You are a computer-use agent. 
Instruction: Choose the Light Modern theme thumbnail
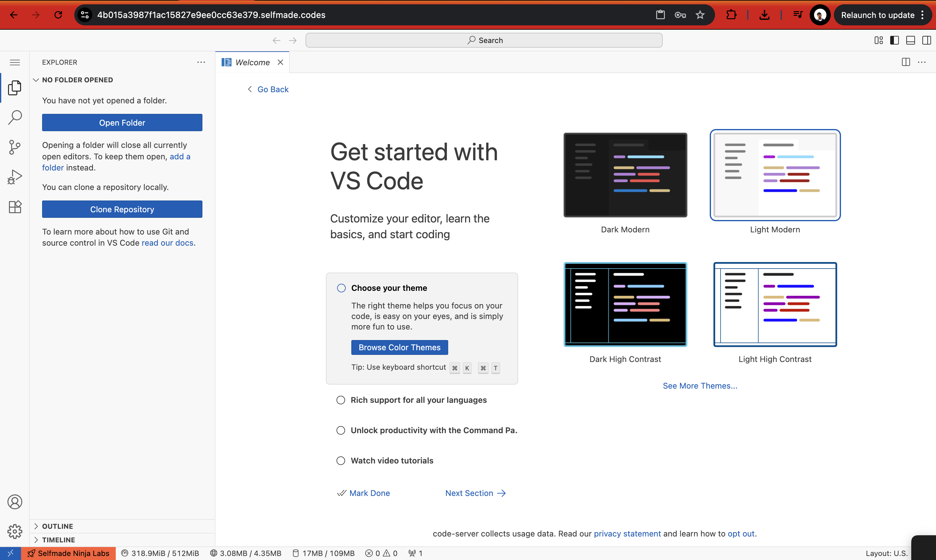(x=775, y=175)
